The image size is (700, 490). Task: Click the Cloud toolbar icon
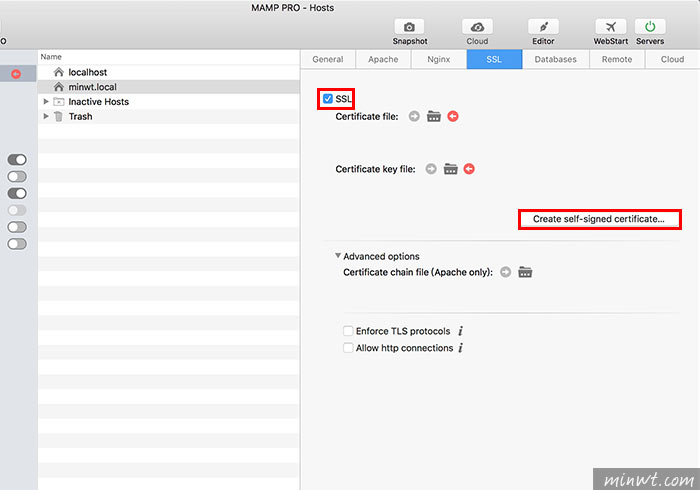click(x=477, y=27)
